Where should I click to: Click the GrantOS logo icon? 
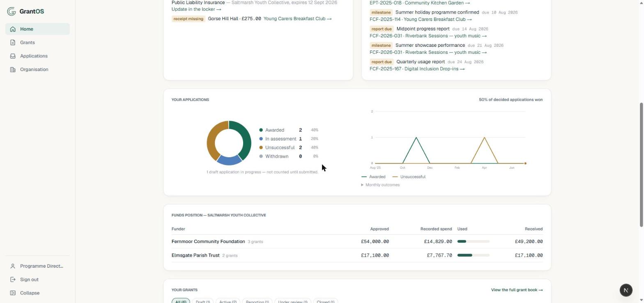(x=11, y=11)
